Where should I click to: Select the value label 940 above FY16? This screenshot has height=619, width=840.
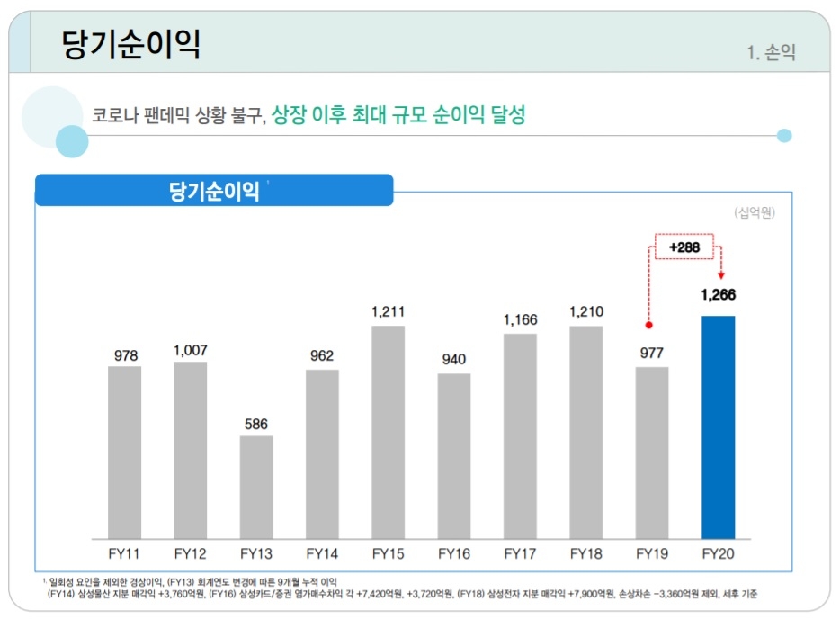tap(454, 358)
